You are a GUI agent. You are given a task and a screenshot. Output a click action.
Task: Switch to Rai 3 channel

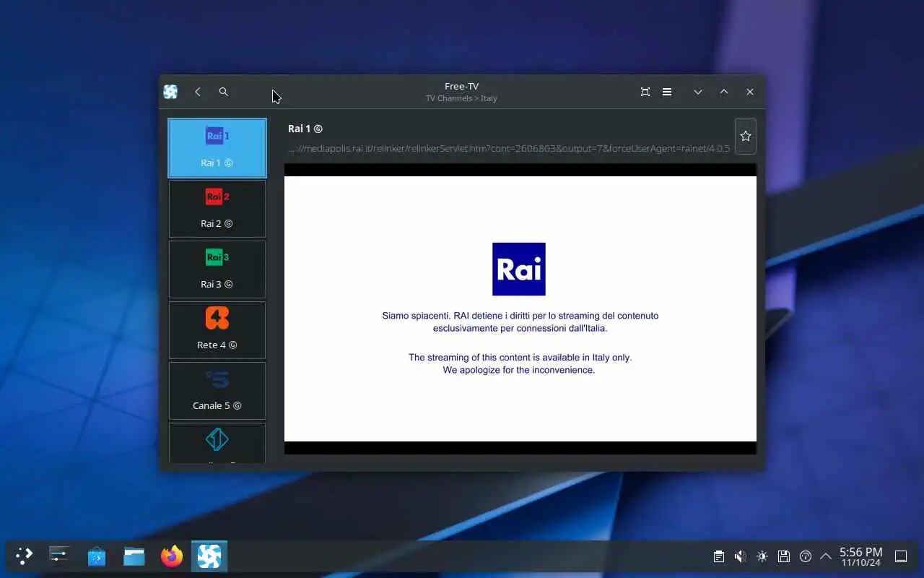(x=217, y=269)
